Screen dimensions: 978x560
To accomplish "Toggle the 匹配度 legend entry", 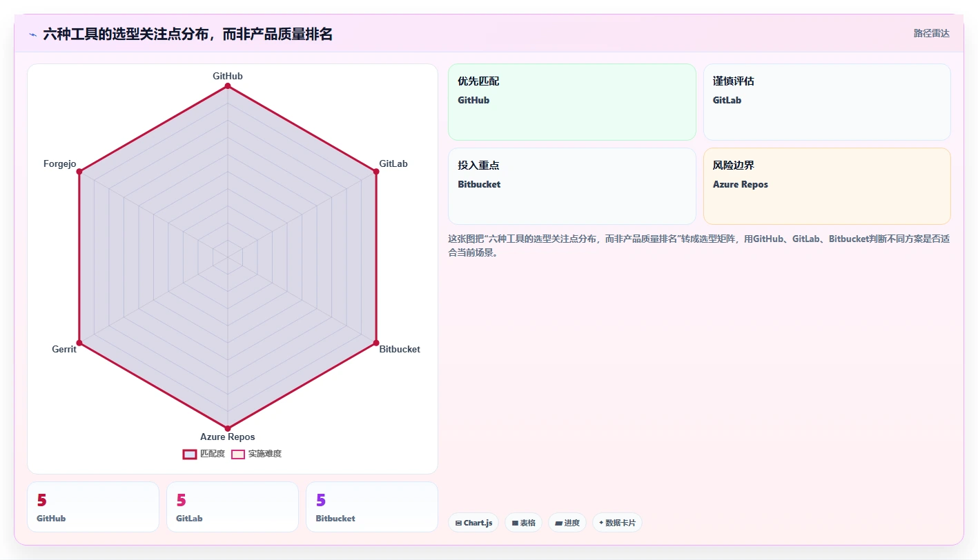I will 204,454.
